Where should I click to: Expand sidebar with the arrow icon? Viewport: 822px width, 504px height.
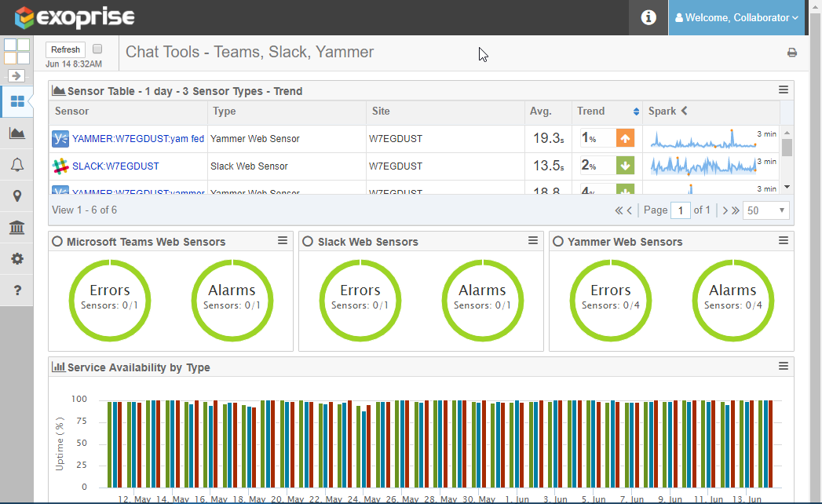pyautogui.click(x=16, y=75)
